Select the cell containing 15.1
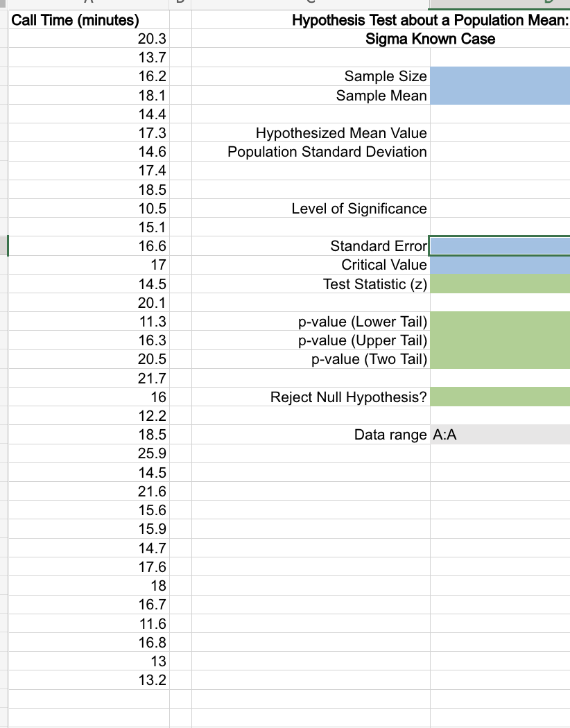Image resolution: width=570 pixels, height=728 pixels. 89,227
